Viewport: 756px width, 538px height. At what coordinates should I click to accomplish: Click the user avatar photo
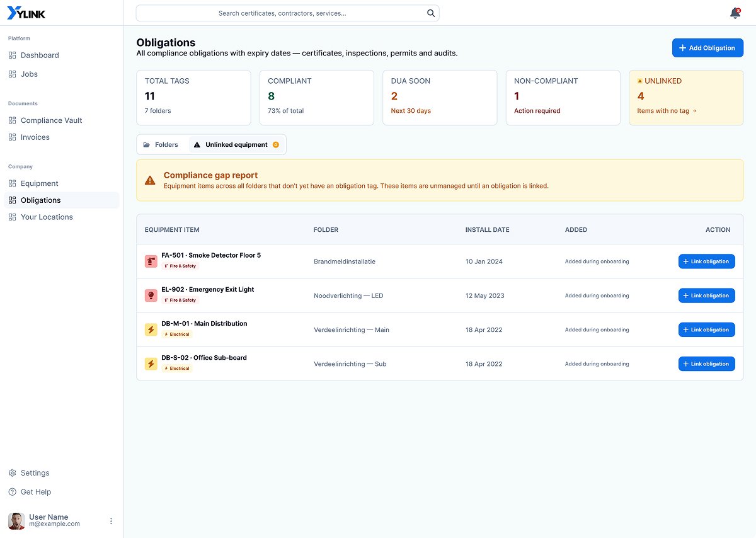coord(16,521)
